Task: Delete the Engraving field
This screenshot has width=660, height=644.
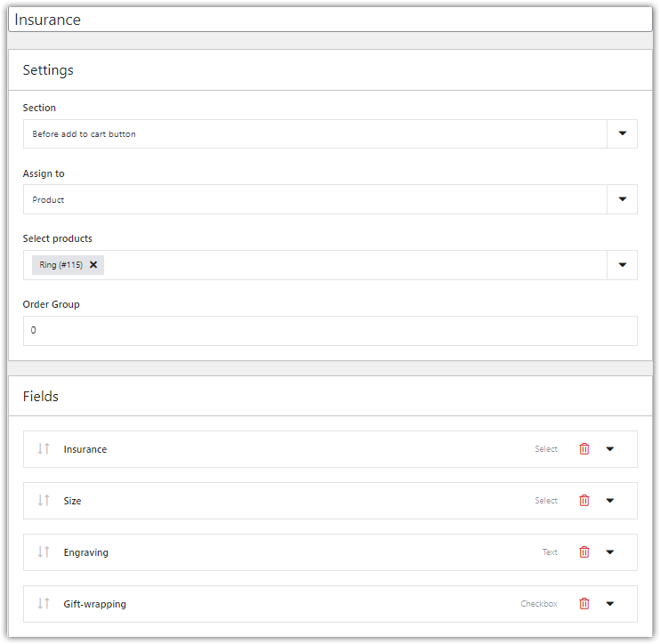Action: pos(584,552)
